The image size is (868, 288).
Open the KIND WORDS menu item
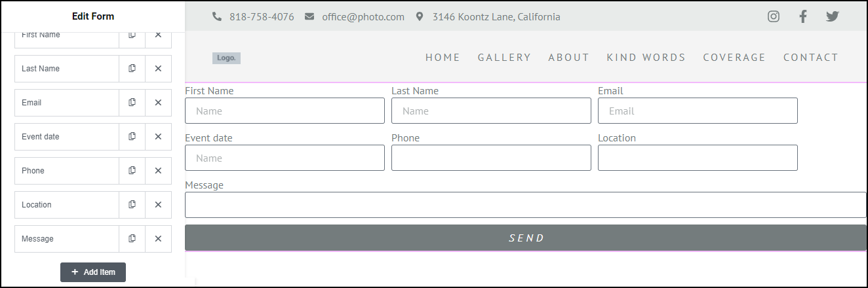point(646,58)
